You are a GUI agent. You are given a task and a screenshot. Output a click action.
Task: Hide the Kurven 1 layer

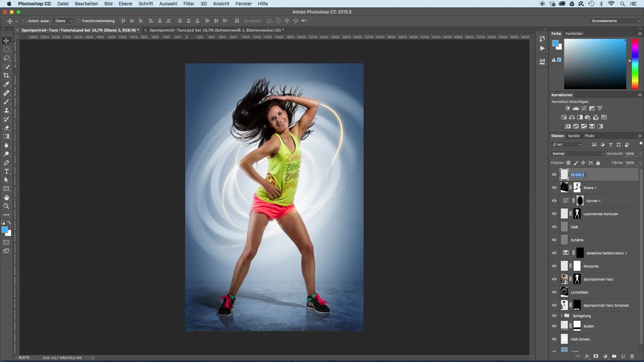pos(554,201)
